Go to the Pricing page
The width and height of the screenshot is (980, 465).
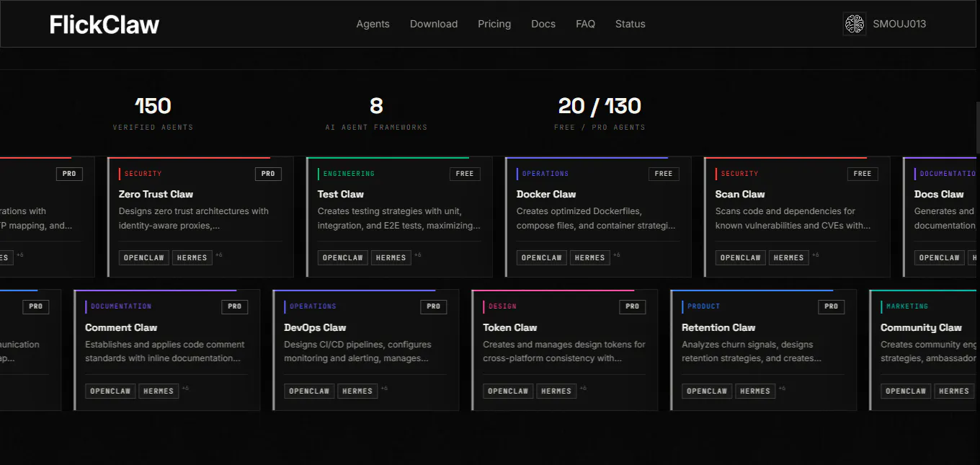(x=494, y=24)
